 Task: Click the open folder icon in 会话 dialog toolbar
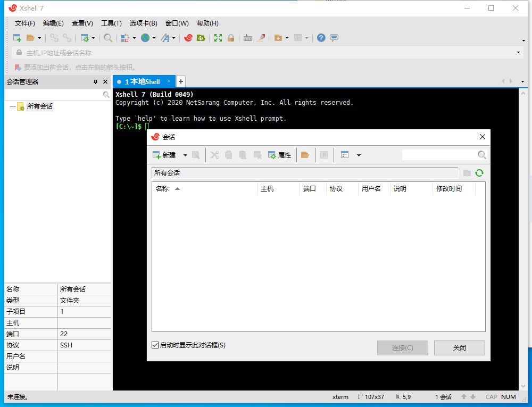click(x=305, y=155)
